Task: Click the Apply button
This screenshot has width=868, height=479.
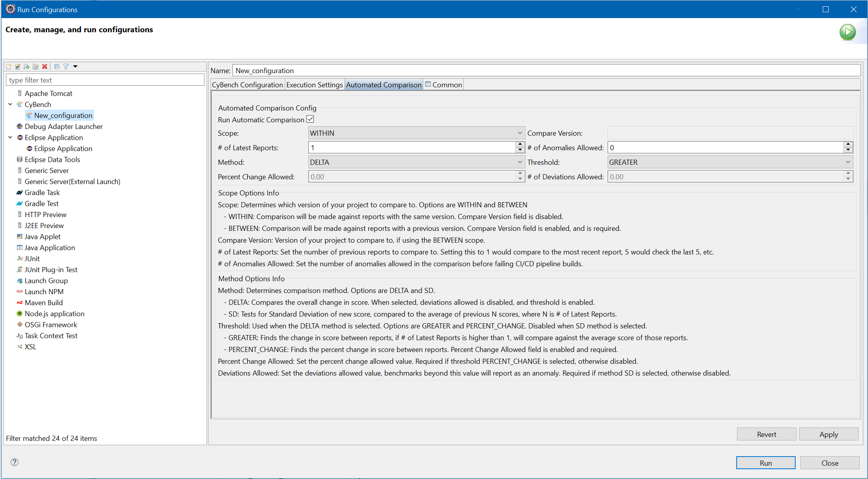Action: [828, 434]
